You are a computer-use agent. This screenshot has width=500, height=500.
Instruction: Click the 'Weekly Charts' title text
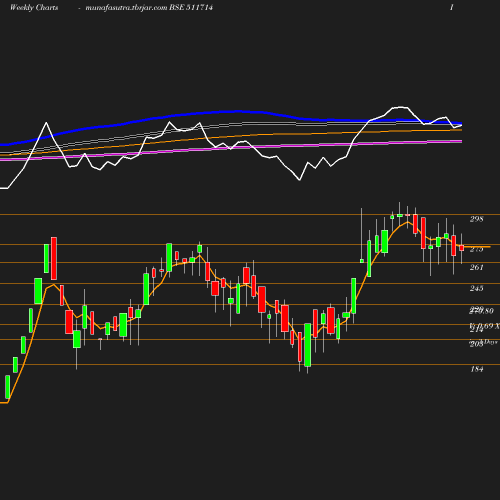(34, 8)
